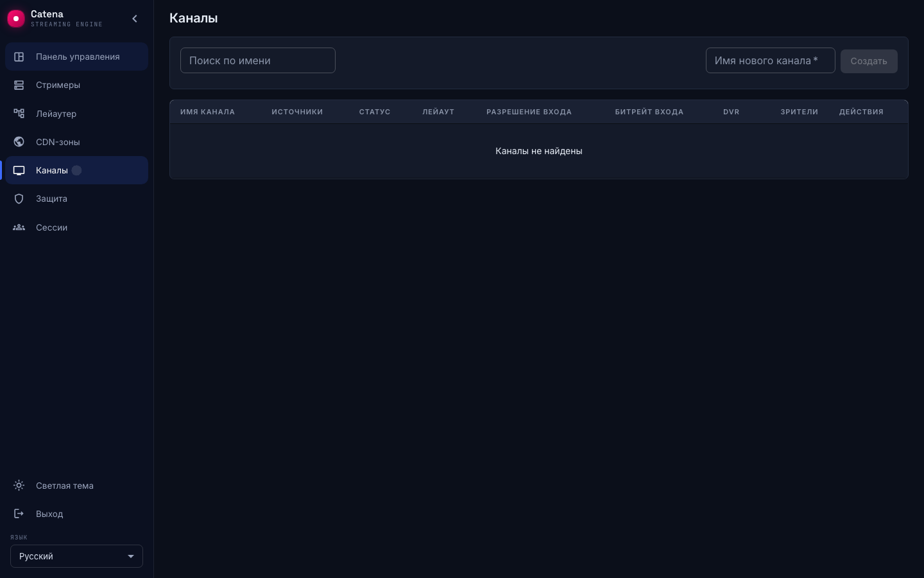Click the Выход logout icon
This screenshot has height=578, width=924.
[19, 514]
